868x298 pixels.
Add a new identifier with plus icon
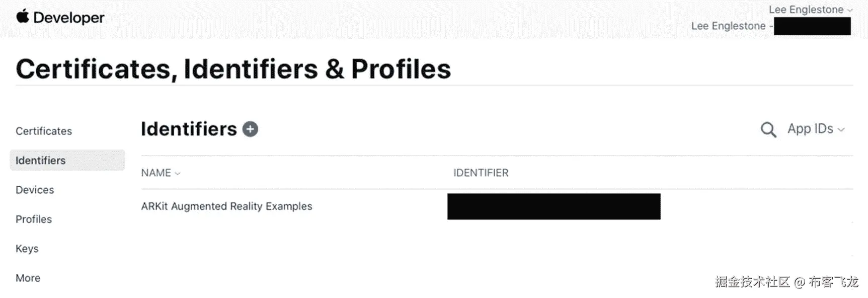[250, 129]
